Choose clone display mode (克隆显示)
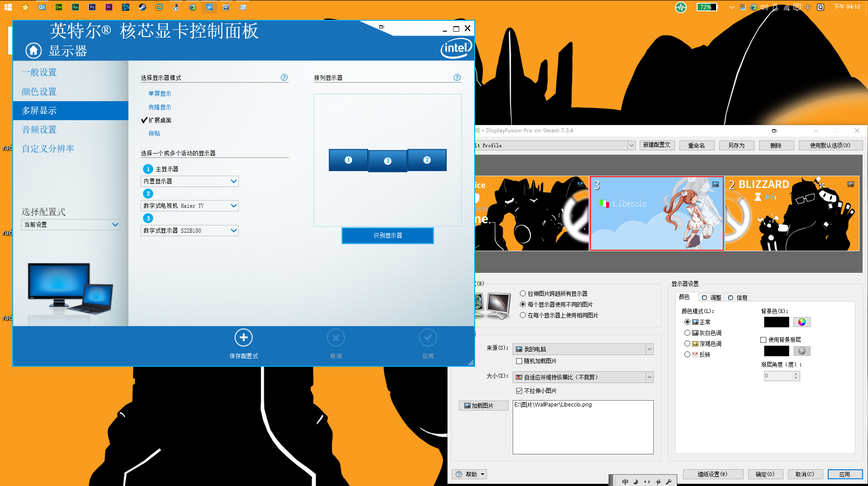The height and width of the screenshot is (486, 868). 160,107
